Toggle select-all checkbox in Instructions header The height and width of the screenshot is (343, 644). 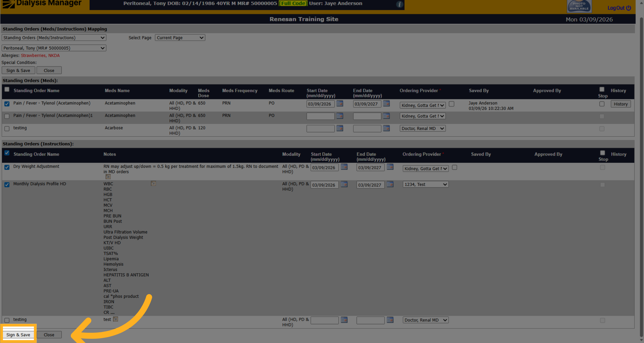[x=7, y=153]
